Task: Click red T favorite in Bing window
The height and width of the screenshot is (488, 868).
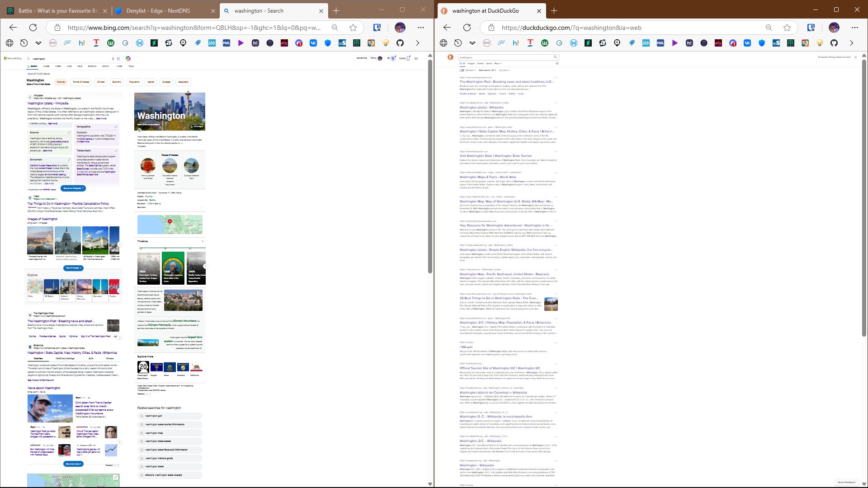Action: click(96, 43)
